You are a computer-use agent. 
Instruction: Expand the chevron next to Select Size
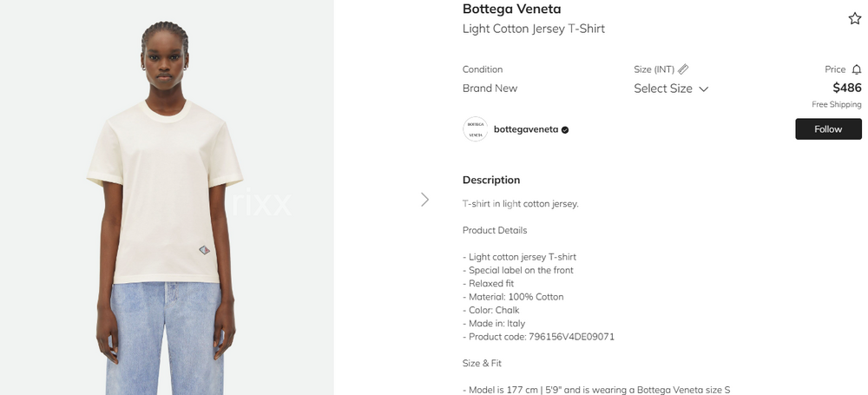[704, 89]
